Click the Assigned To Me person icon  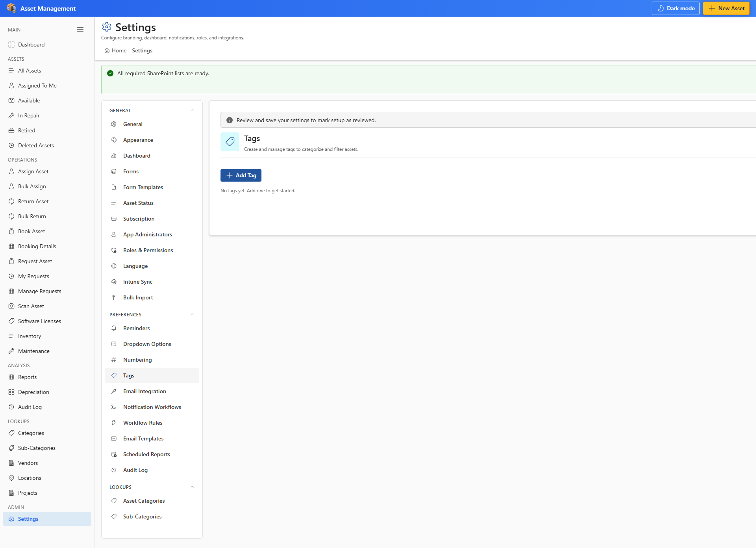pos(11,85)
